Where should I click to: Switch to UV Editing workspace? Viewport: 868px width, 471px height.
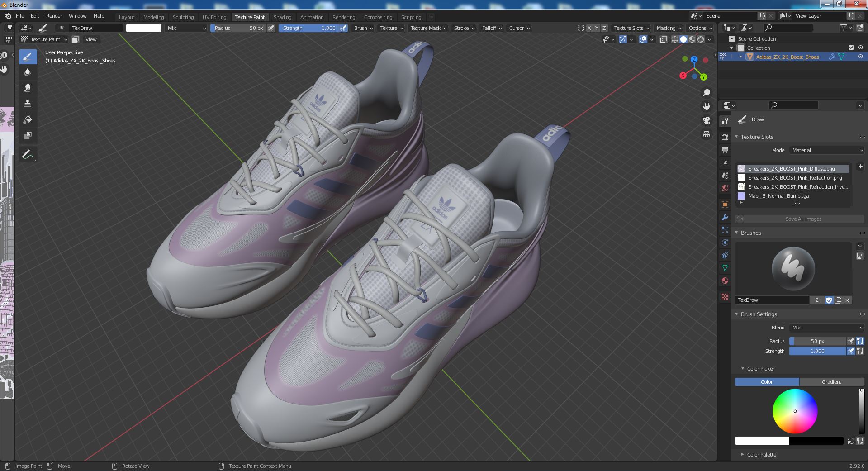pos(214,17)
